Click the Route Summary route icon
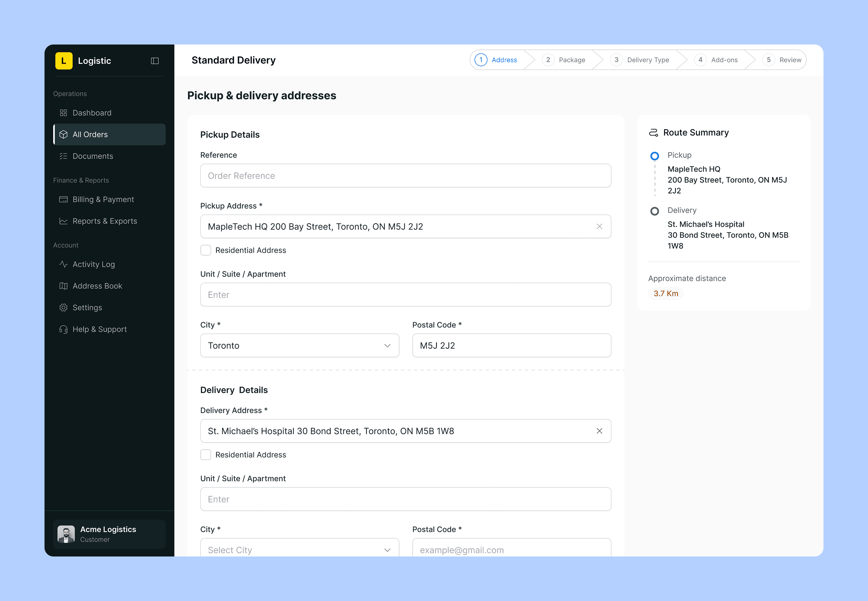The width and height of the screenshot is (868, 601). (x=654, y=132)
